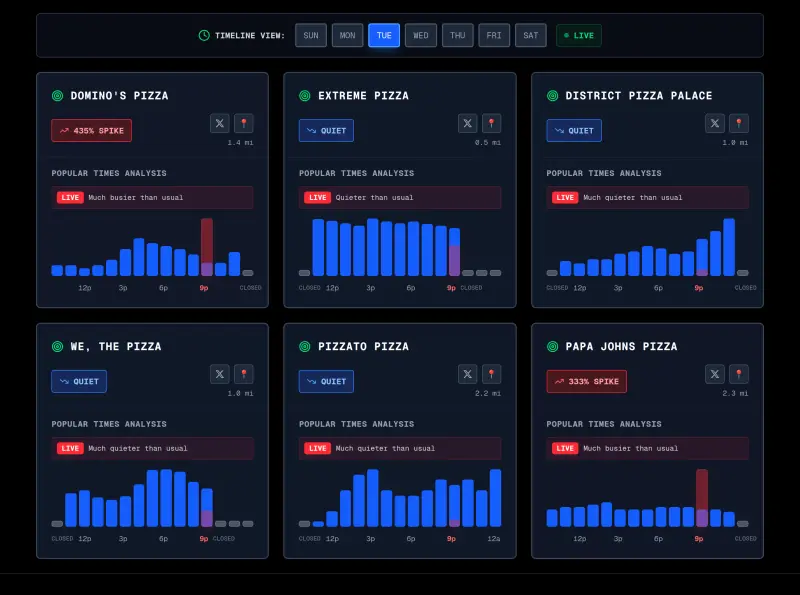Click location pin on District Pizza Palace

point(739,123)
